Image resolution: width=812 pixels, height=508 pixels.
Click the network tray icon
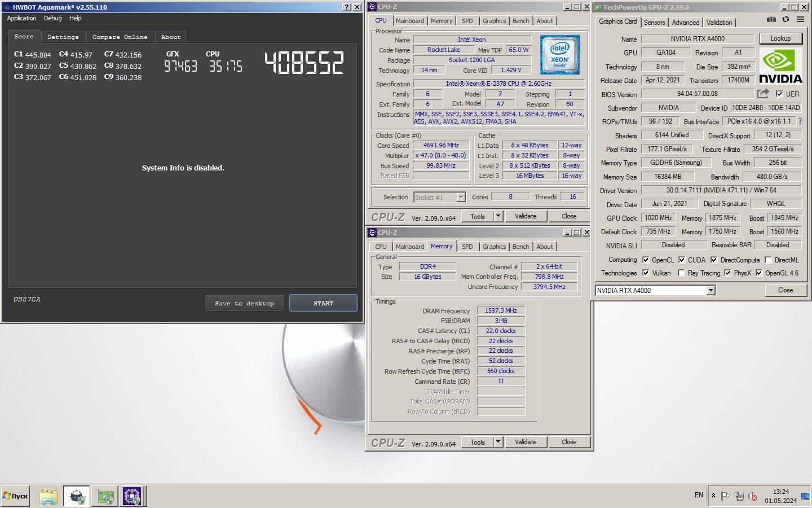(739, 496)
